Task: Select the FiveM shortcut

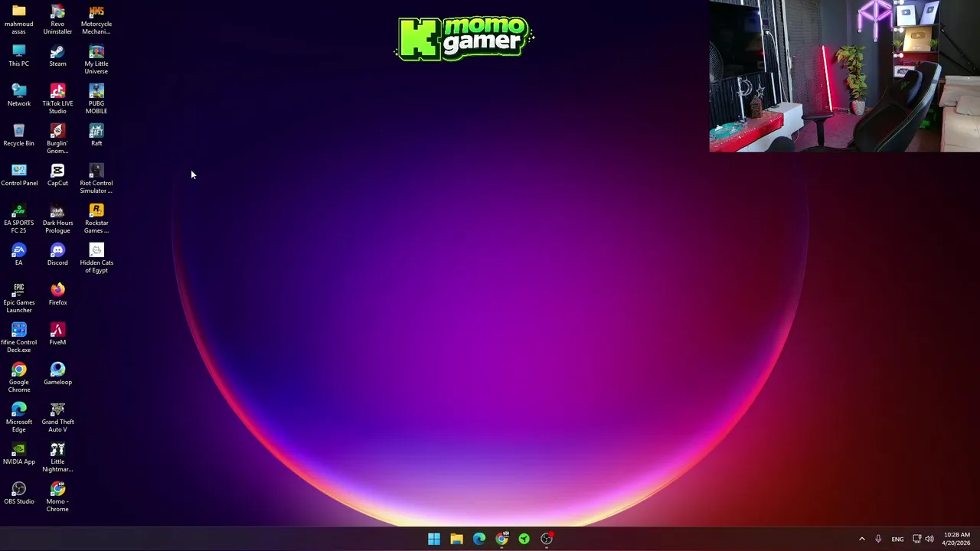Action: click(57, 334)
